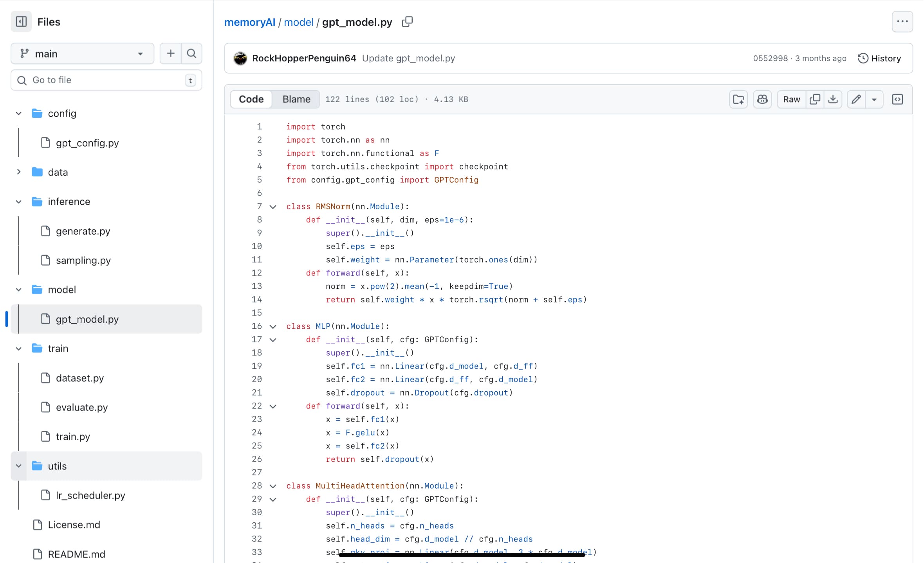Open the symbols panel icon
This screenshot has width=924, height=563.
(x=897, y=99)
